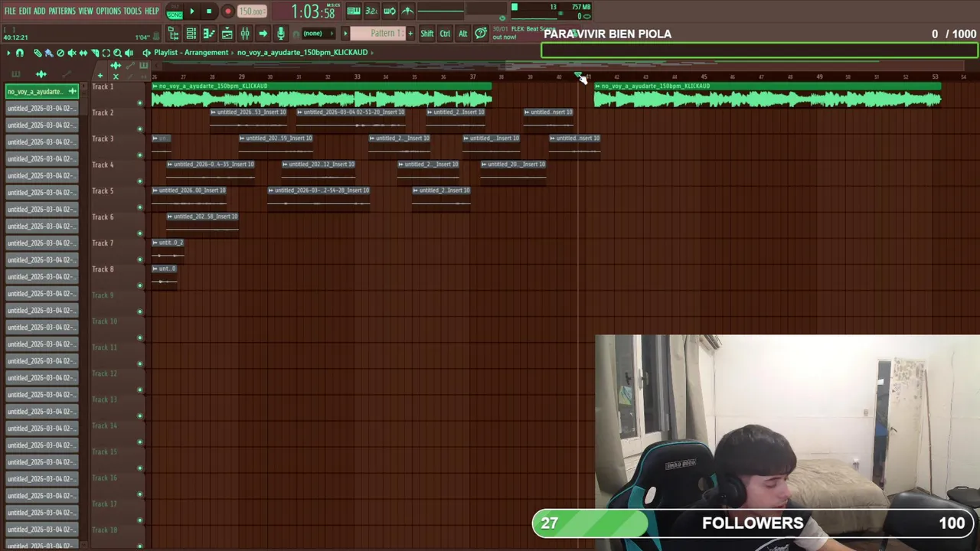980x551 pixels.
Task: Open the Mixer button
Action: (x=245, y=34)
